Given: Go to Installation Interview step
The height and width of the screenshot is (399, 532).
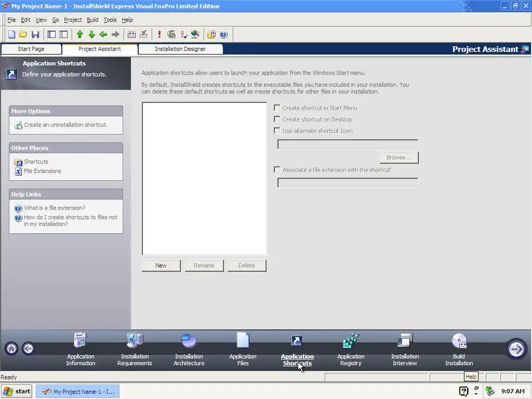Looking at the screenshot, I should [x=405, y=350].
